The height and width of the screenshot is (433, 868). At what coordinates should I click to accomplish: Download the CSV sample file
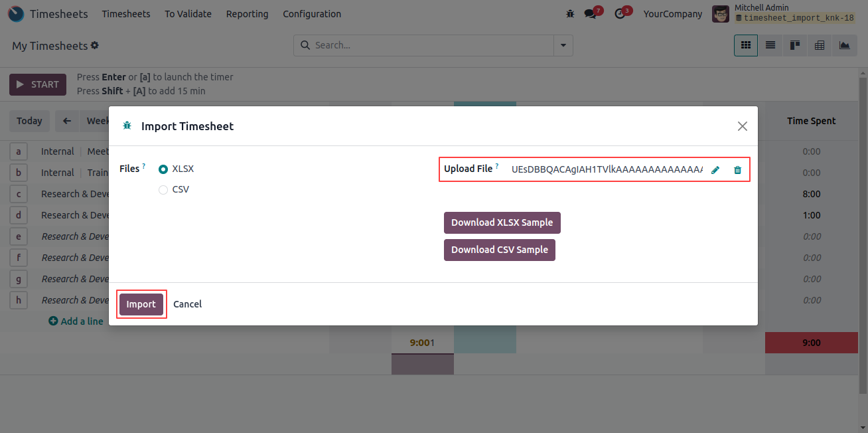point(500,250)
